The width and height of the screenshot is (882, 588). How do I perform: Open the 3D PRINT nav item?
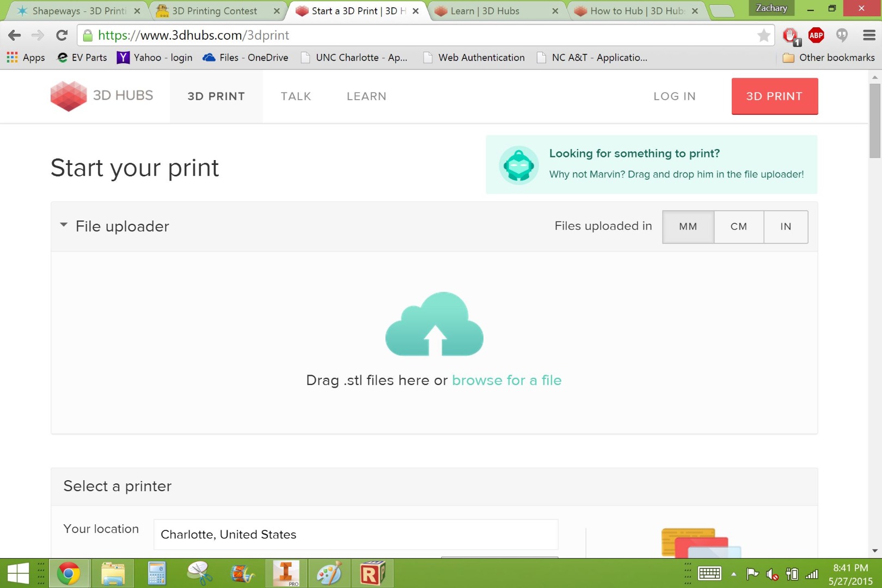pos(216,96)
